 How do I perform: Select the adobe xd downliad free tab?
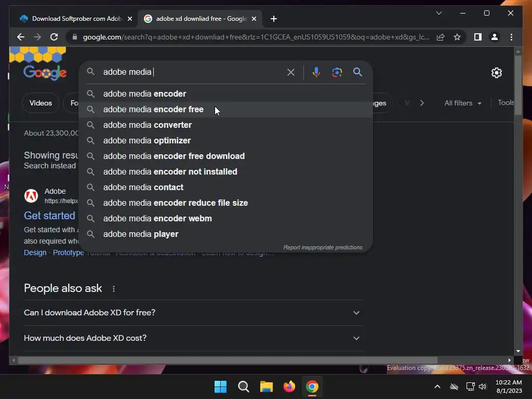(200, 19)
